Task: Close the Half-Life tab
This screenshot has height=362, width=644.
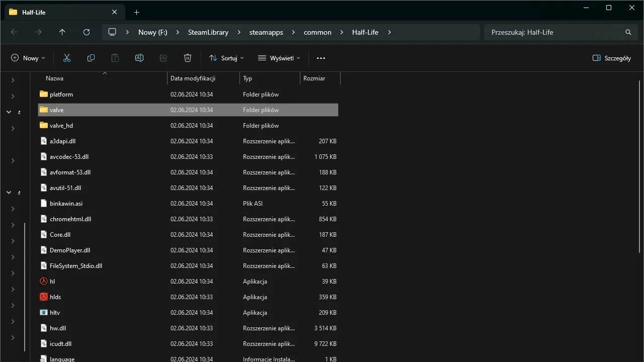Action: 115,12
